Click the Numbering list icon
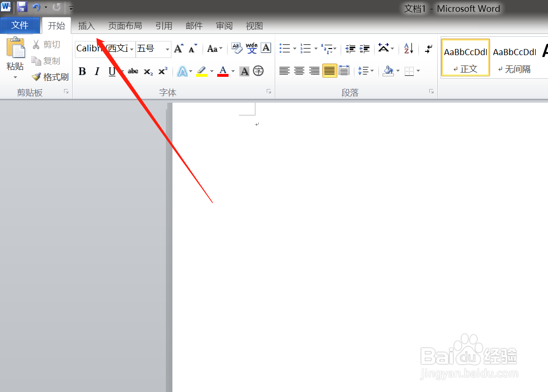548x392 pixels. (305, 48)
